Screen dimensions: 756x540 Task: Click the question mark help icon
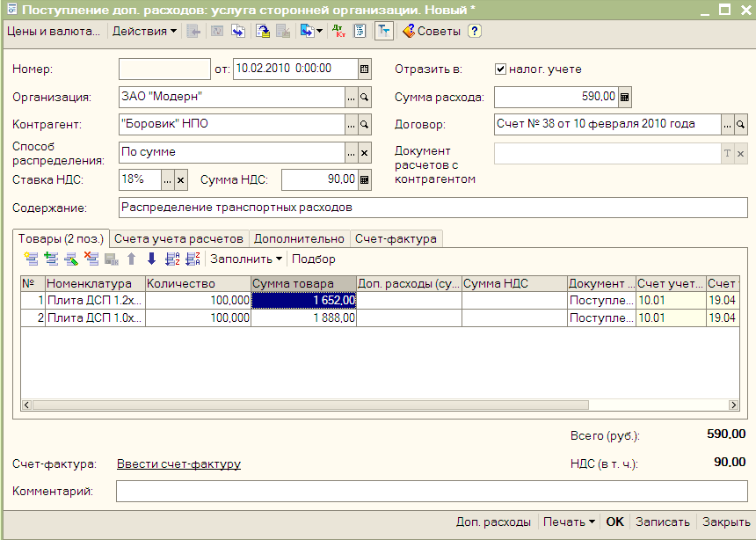click(475, 32)
